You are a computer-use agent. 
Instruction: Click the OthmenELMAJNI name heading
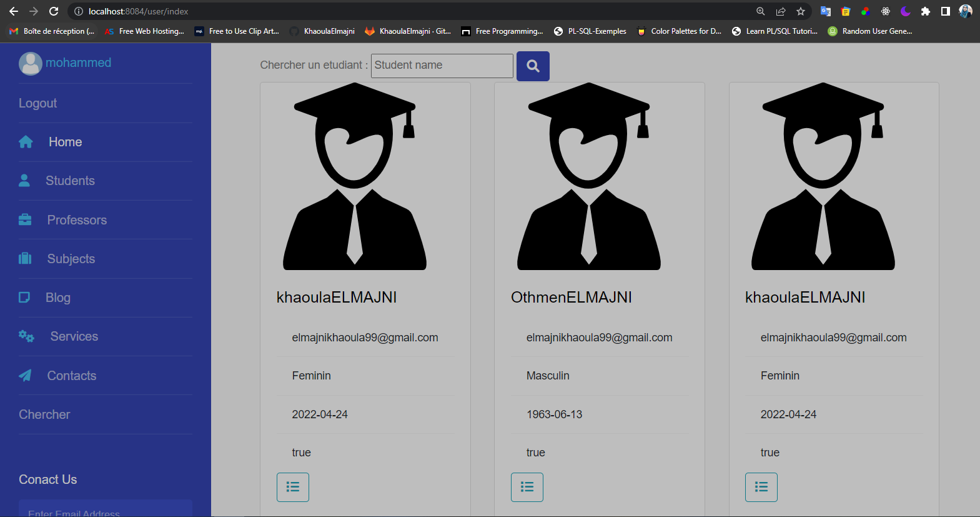572,298
